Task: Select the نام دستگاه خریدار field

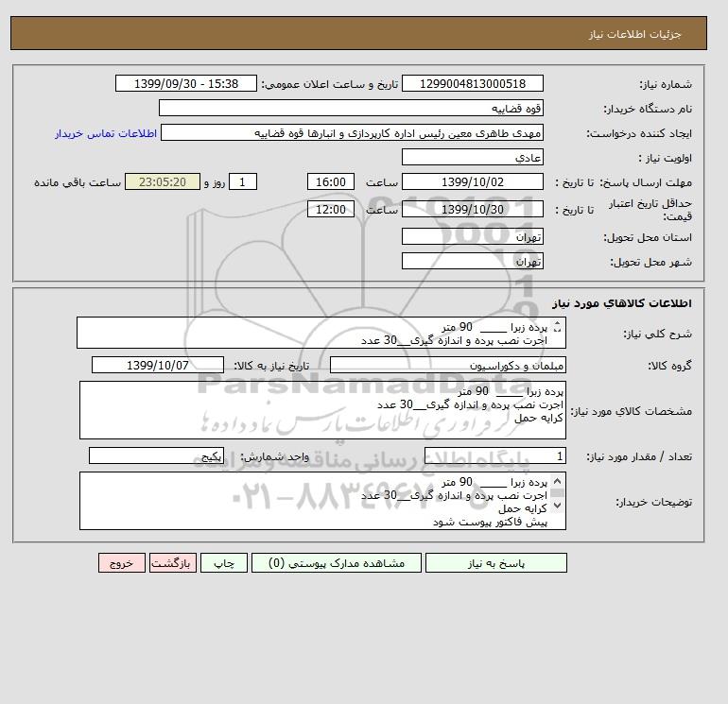Action: click(x=351, y=108)
